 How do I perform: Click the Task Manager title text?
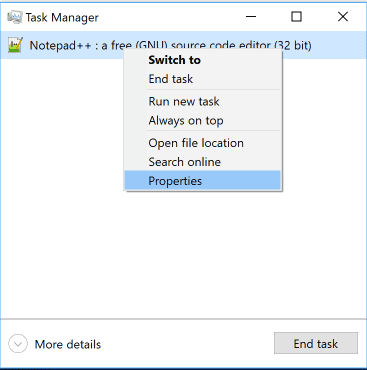click(x=62, y=17)
